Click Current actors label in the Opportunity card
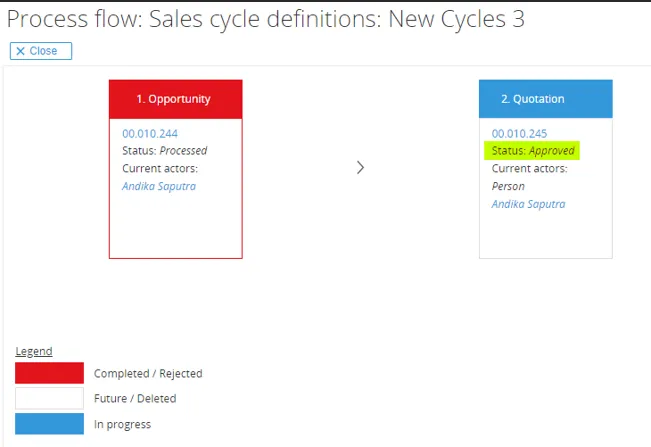 pyautogui.click(x=160, y=168)
